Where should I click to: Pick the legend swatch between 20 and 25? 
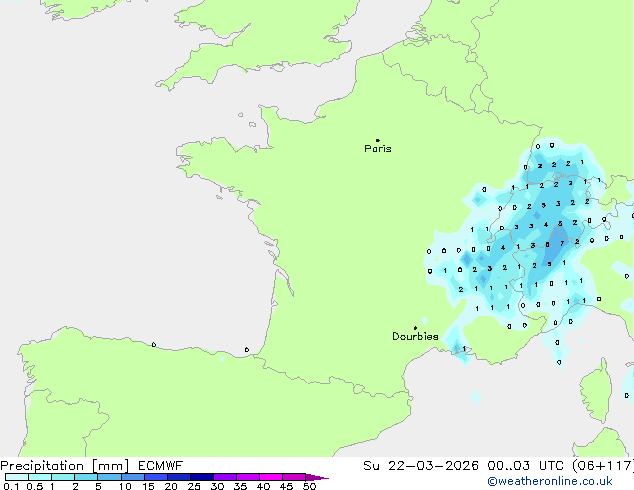coord(179,477)
